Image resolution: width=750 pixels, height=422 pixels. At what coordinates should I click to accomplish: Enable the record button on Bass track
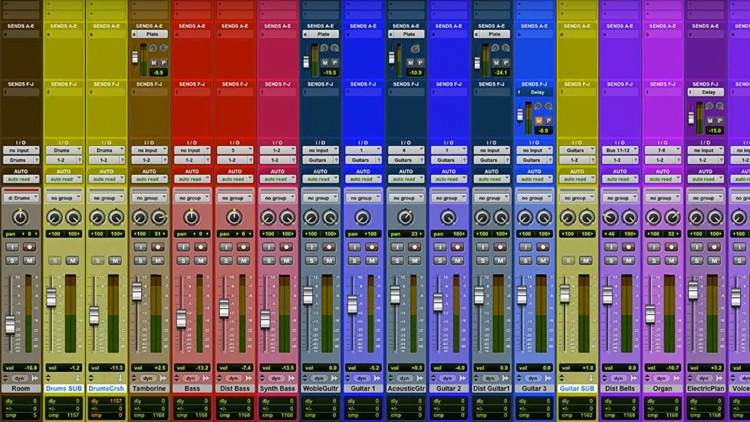[201, 247]
